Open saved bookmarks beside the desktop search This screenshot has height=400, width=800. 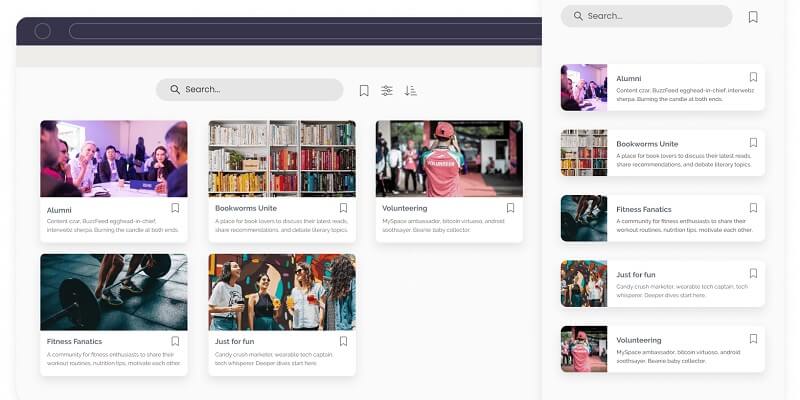pyautogui.click(x=364, y=91)
